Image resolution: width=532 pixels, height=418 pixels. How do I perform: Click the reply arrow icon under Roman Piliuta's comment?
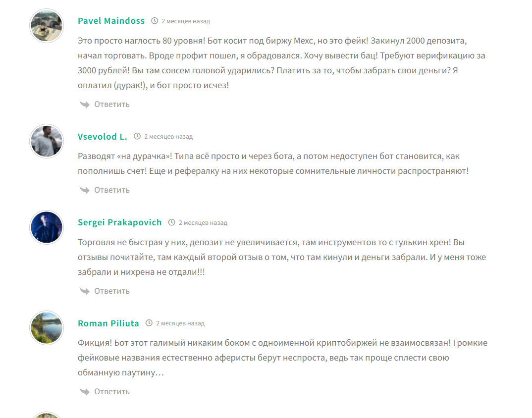pos(84,391)
